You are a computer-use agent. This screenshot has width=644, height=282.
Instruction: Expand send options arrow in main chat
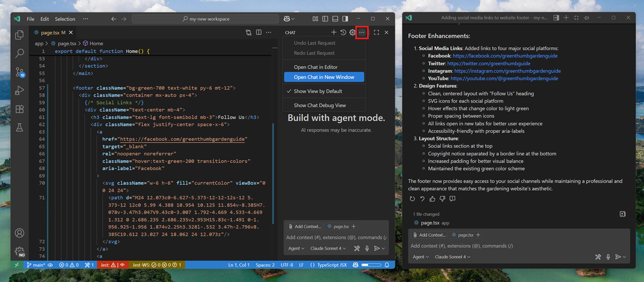(x=384, y=249)
